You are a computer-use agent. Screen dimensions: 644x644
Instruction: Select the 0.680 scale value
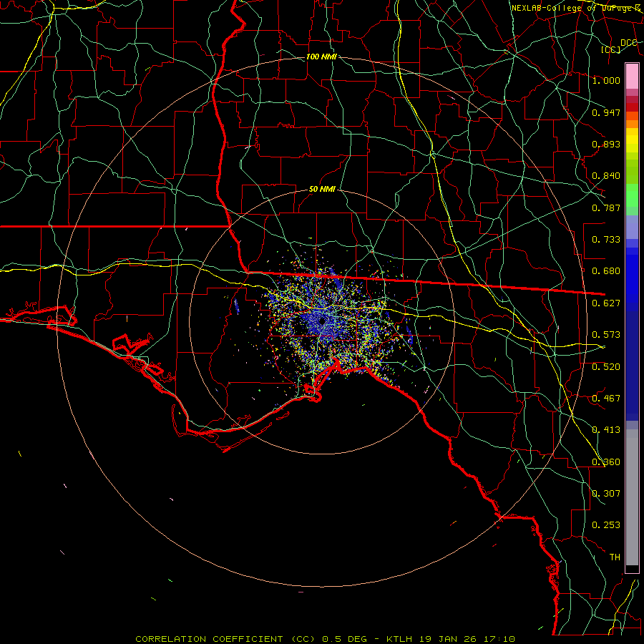click(606, 271)
